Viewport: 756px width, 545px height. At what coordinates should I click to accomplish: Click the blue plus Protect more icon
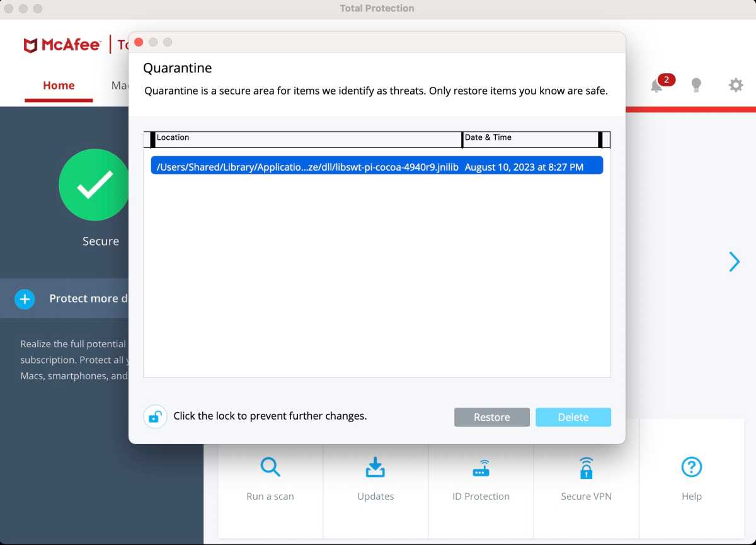pos(25,299)
